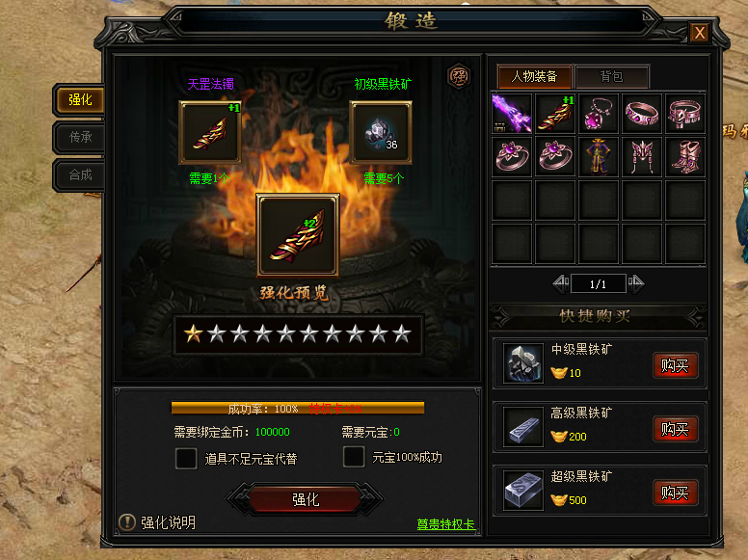This screenshot has width=748, height=560.
Task: Click the 初级黑铁矿 ore material slot
Action: [x=381, y=132]
